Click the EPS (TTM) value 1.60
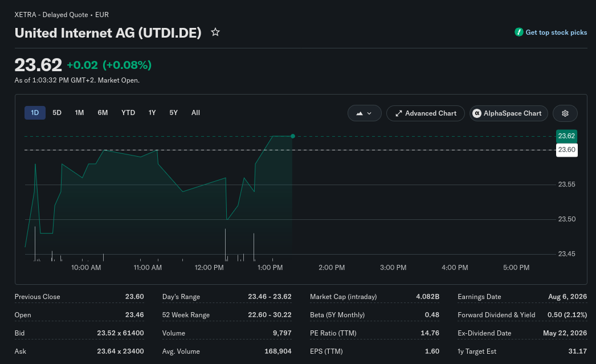 pyautogui.click(x=432, y=351)
